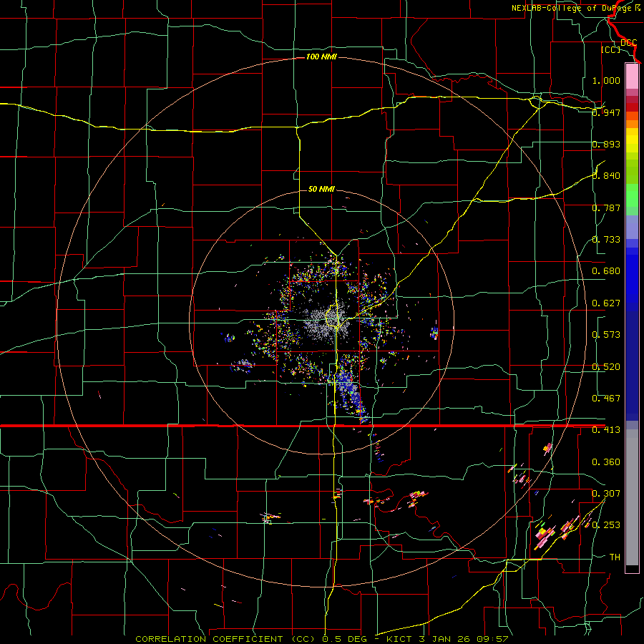Click the gray echo cluster at radar center

pos(327,321)
